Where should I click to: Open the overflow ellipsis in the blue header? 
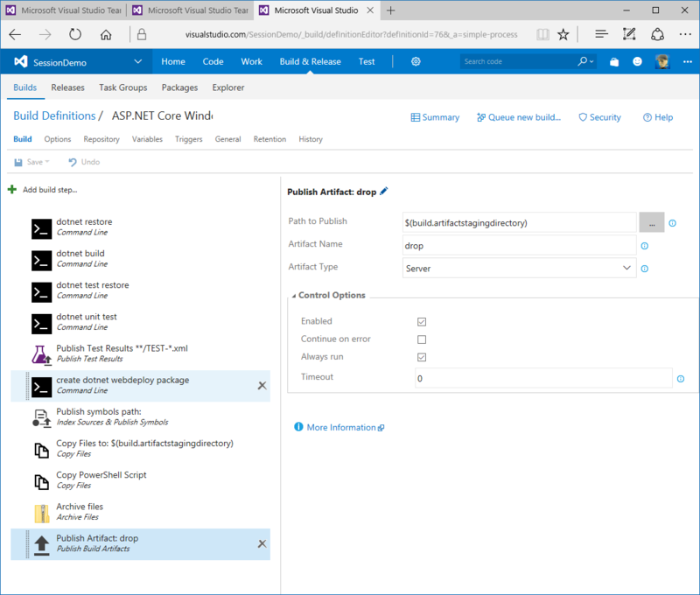(x=687, y=61)
